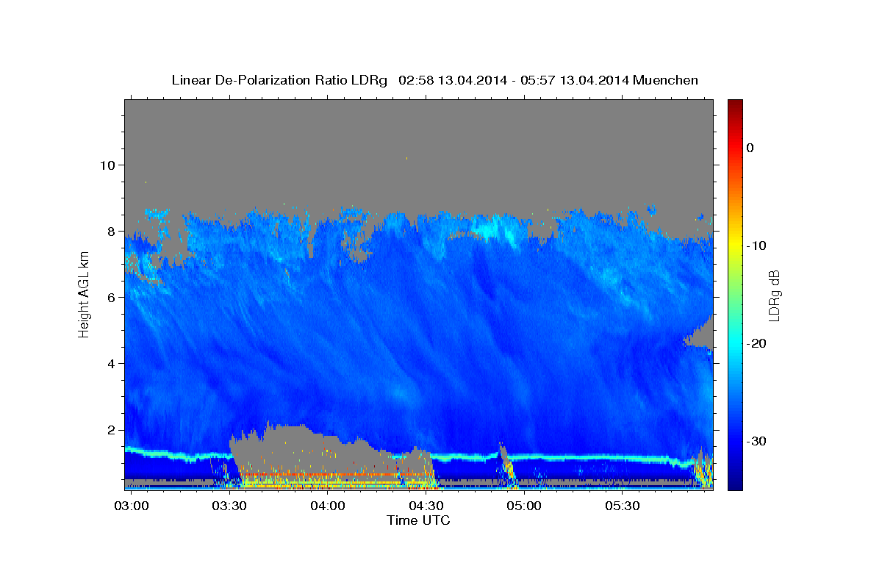Screen dimensions: 882x588
Task: Click the '05:30' time axis label
Action: coord(623,506)
